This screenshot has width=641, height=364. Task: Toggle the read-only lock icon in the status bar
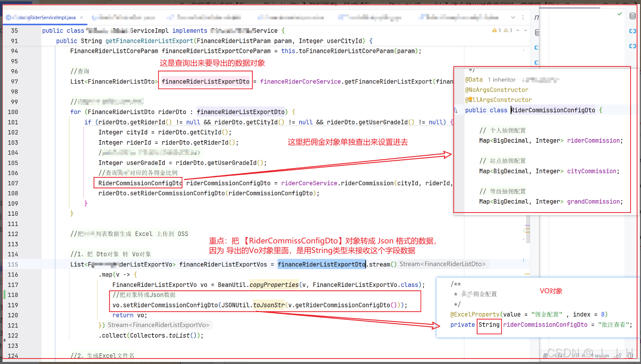[619, 355]
